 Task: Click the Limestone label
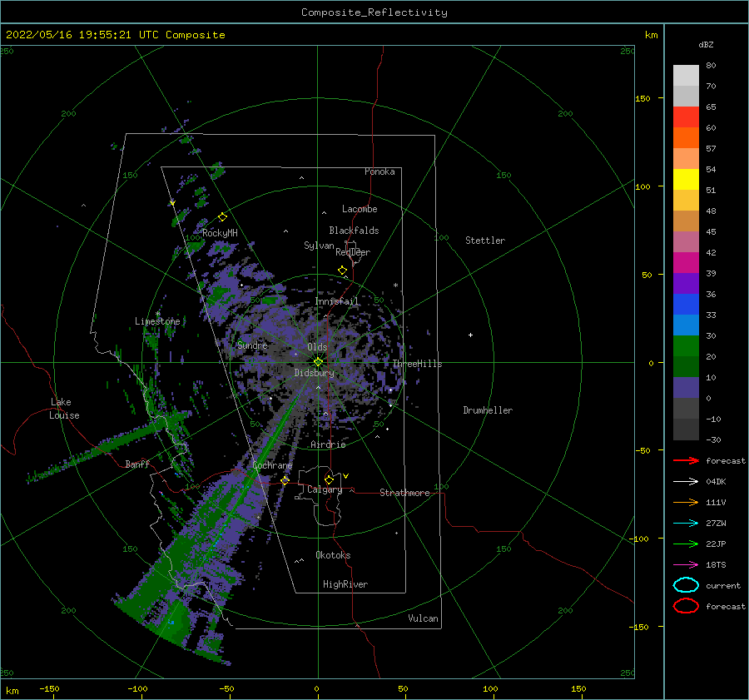tap(157, 321)
